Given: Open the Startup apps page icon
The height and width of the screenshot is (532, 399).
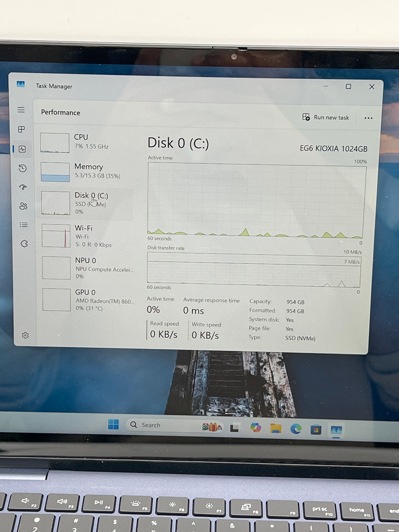Looking at the screenshot, I should click(23, 187).
